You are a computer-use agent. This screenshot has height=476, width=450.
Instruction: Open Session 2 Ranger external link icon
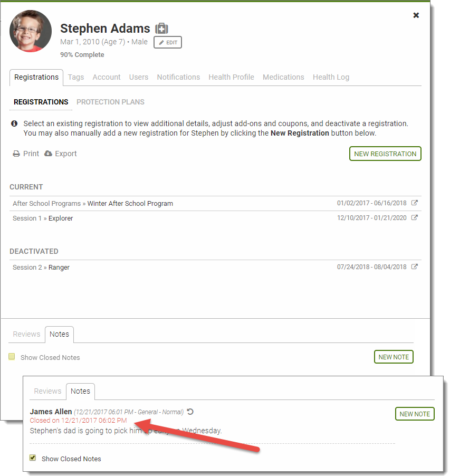(x=415, y=267)
